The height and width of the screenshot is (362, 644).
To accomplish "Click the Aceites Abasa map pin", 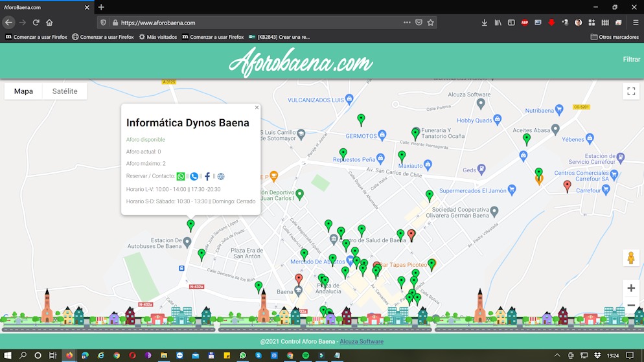I will pyautogui.click(x=555, y=130).
